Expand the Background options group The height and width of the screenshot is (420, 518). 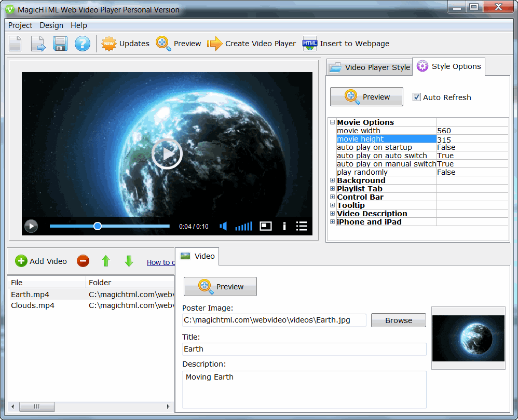332,180
